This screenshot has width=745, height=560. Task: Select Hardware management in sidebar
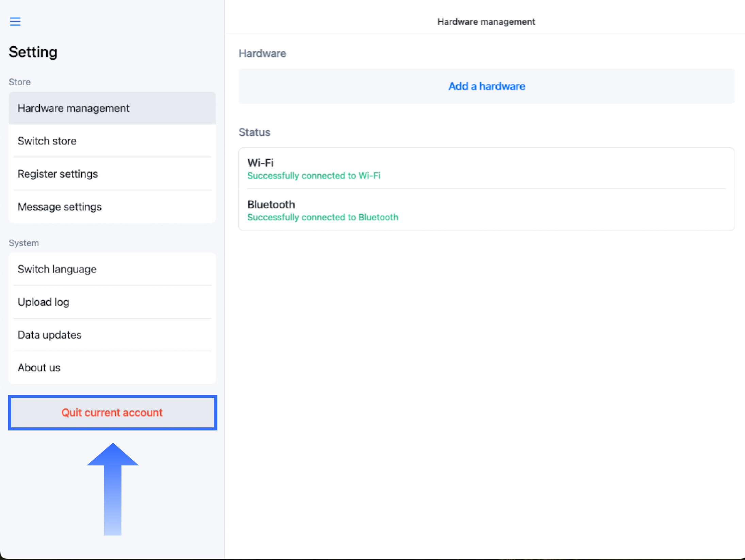click(x=112, y=108)
